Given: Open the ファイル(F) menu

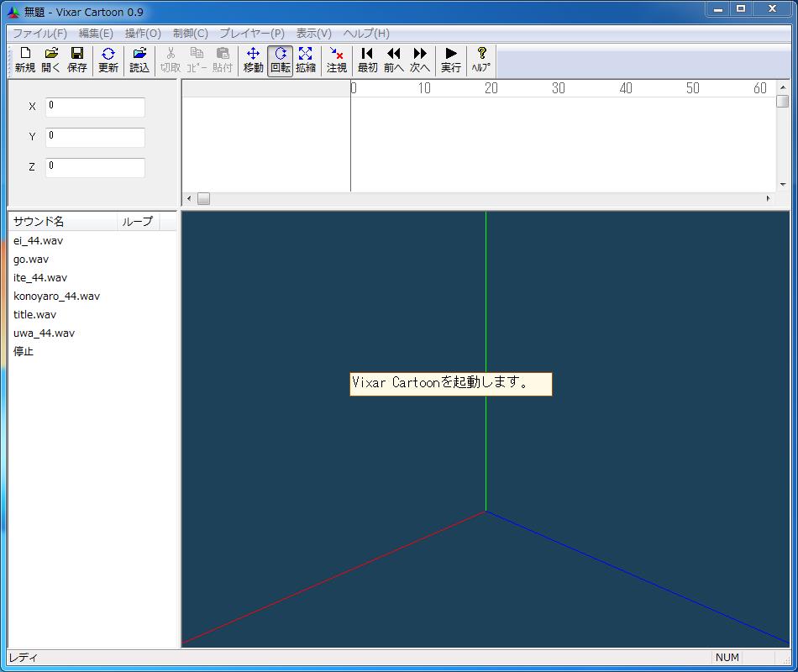Looking at the screenshot, I should [x=39, y=34].
